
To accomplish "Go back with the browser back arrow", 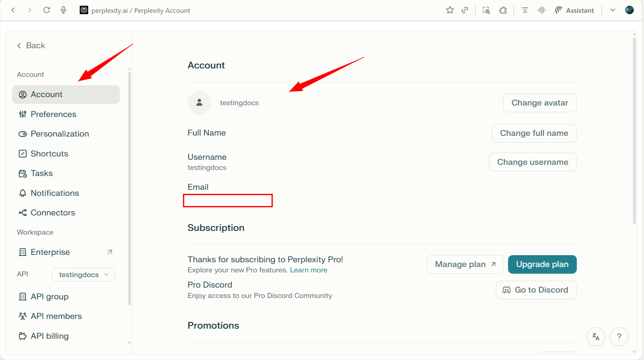I will [x=13, y=10].
